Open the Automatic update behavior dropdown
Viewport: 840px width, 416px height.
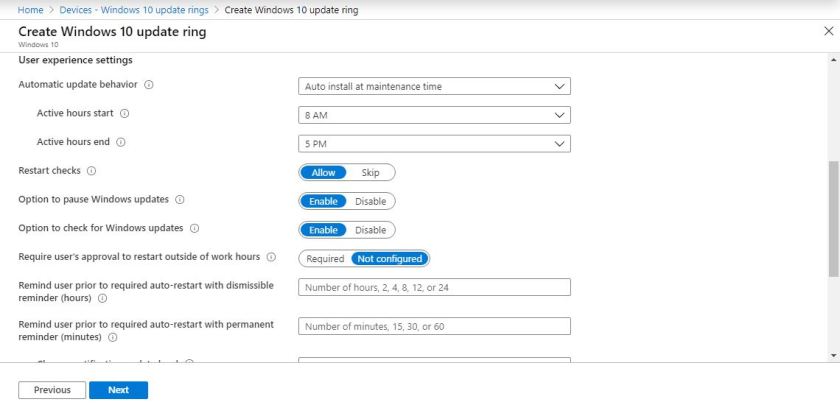pyautogui.click(x=434, y=86)
